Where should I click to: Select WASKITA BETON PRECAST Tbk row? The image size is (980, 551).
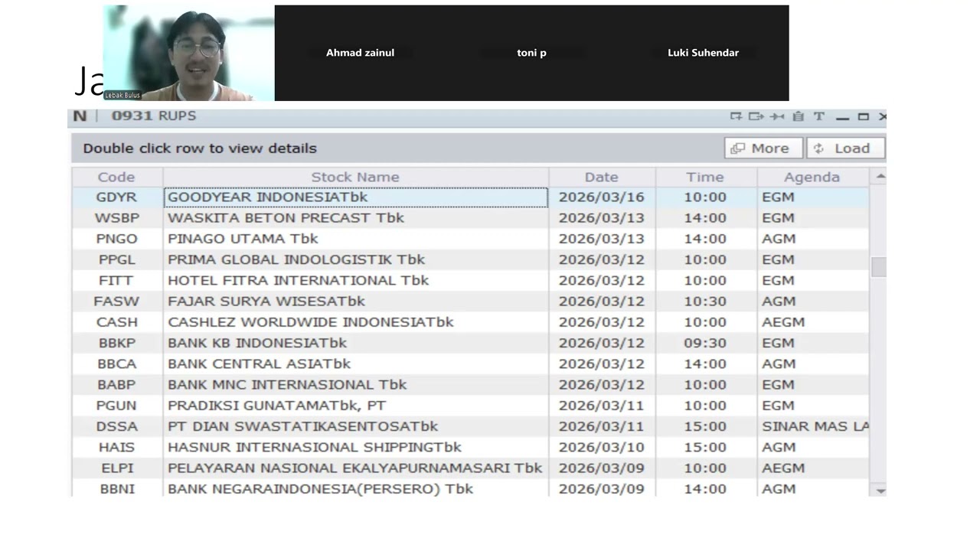pos(355,218)
